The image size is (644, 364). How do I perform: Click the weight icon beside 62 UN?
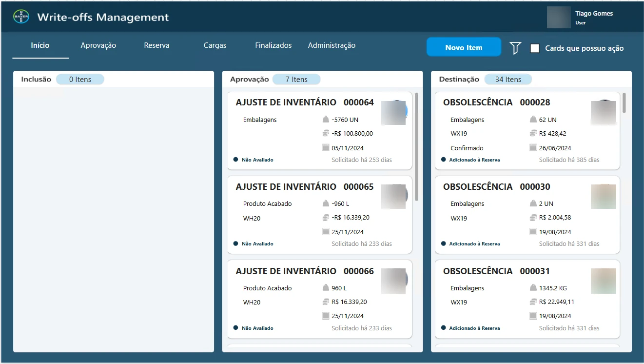tap(533, 120)
